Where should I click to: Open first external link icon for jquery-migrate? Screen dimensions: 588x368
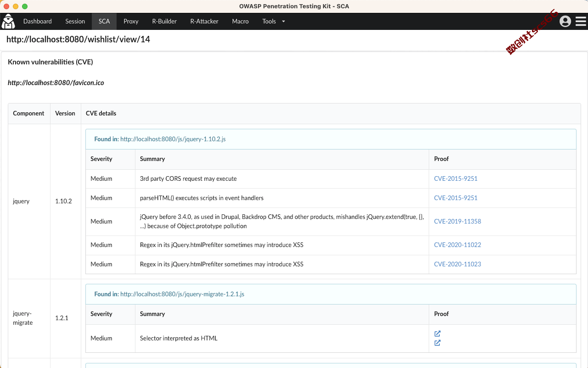coord(437,333)
